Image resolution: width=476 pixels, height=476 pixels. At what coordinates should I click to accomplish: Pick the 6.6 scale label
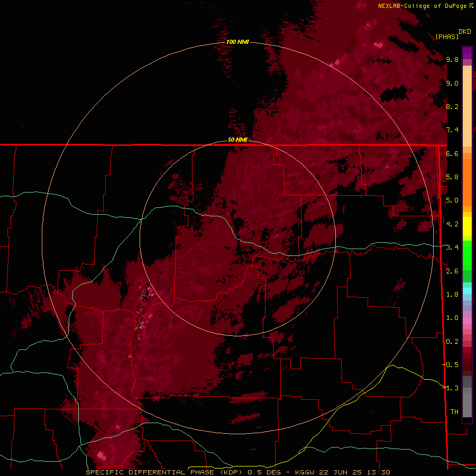pos(452,153)
